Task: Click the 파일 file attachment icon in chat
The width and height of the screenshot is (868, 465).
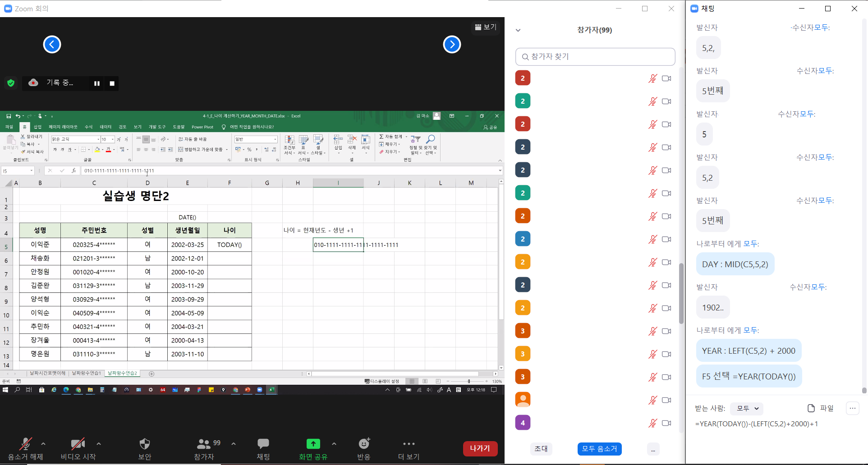Action: point(811,408)
